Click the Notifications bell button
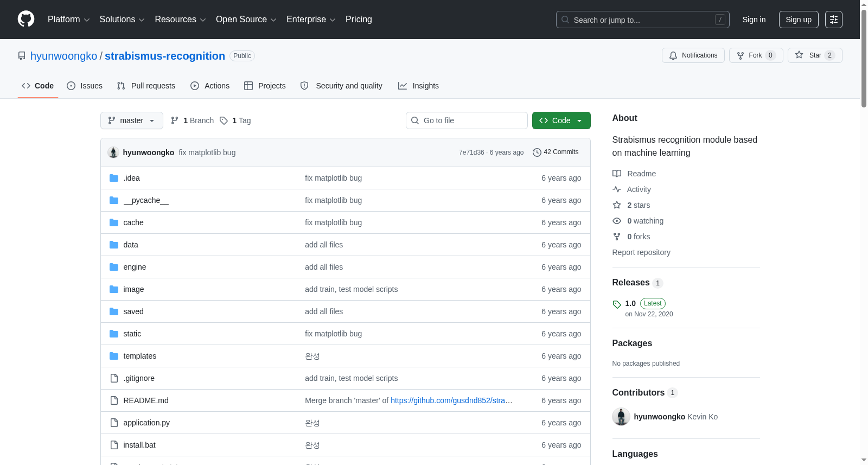The image size is (868, 465). [x=693, y=55]
